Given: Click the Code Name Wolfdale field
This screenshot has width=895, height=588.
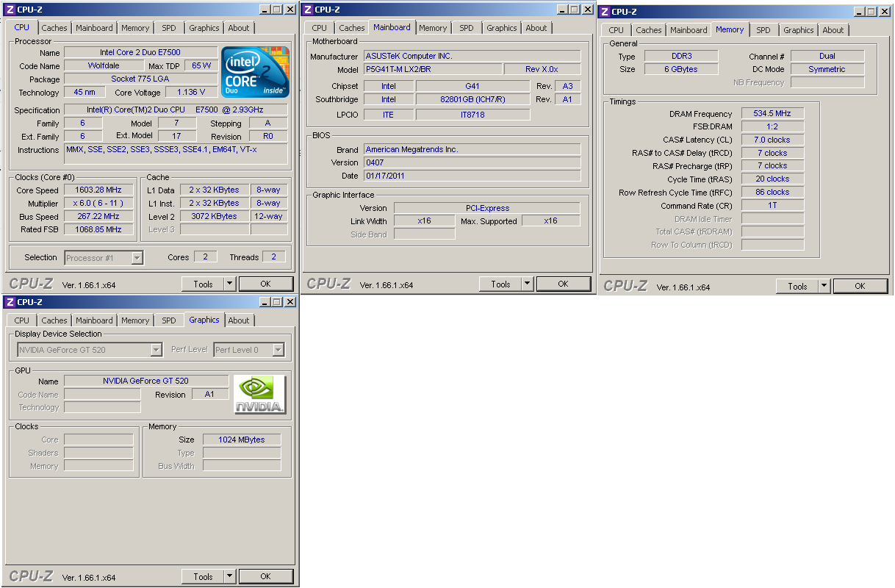Looking at the screenshot, I should [x=103, y=65].
